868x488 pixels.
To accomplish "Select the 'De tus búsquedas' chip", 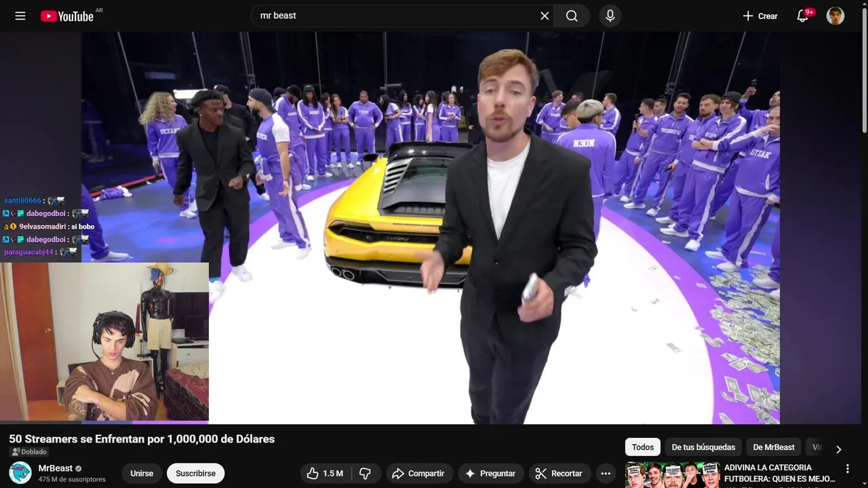I will pyautogui.click(x=703, y=447).
